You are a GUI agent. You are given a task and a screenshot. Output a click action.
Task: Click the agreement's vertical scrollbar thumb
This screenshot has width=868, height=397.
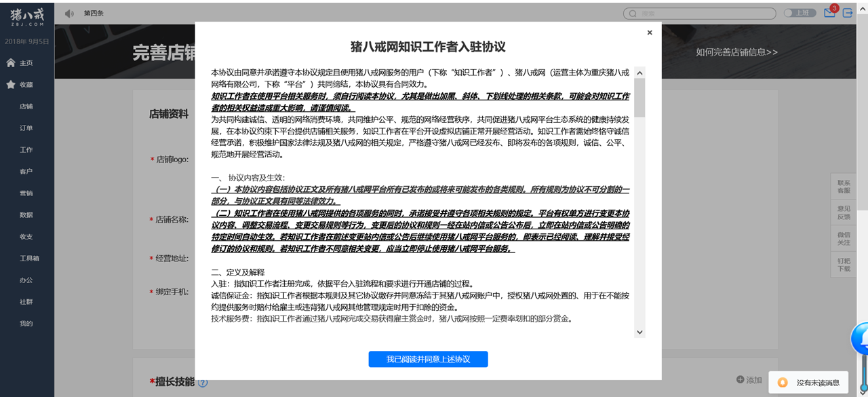(639, 98)
